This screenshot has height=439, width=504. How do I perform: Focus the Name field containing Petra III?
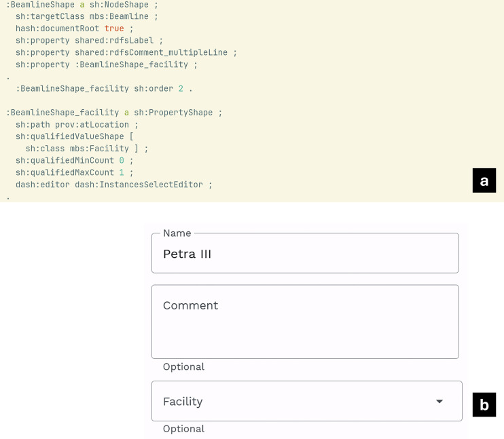pos(305,253)
